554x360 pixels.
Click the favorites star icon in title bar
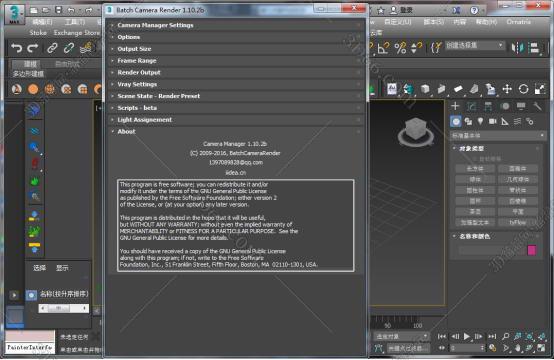pos(381,11)
